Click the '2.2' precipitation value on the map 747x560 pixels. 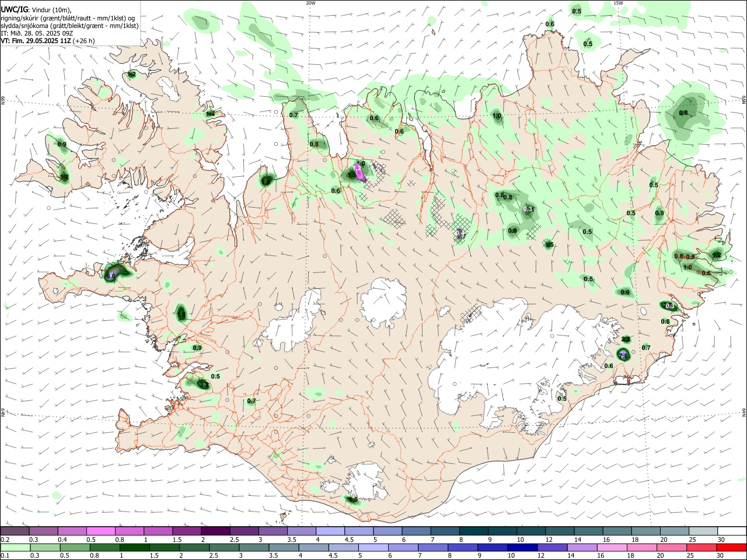coord(626,339)
